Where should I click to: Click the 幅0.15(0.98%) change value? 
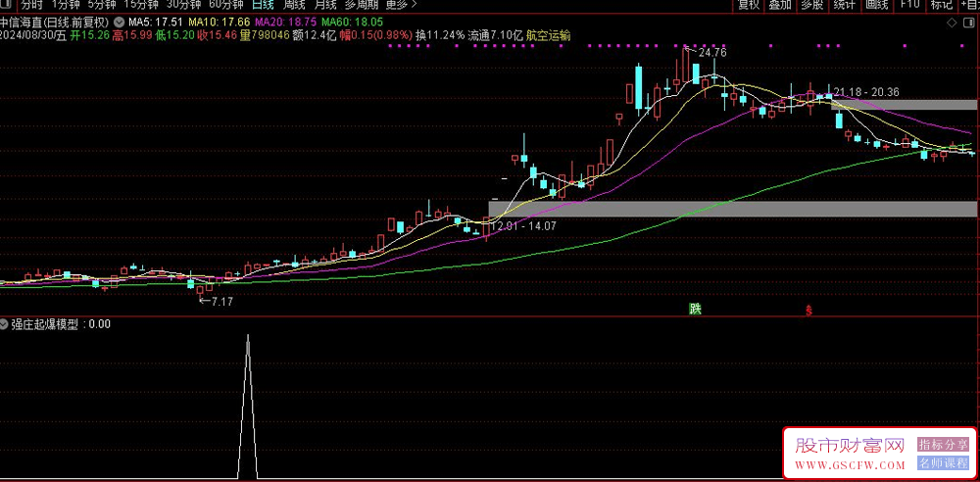(375, 35)
